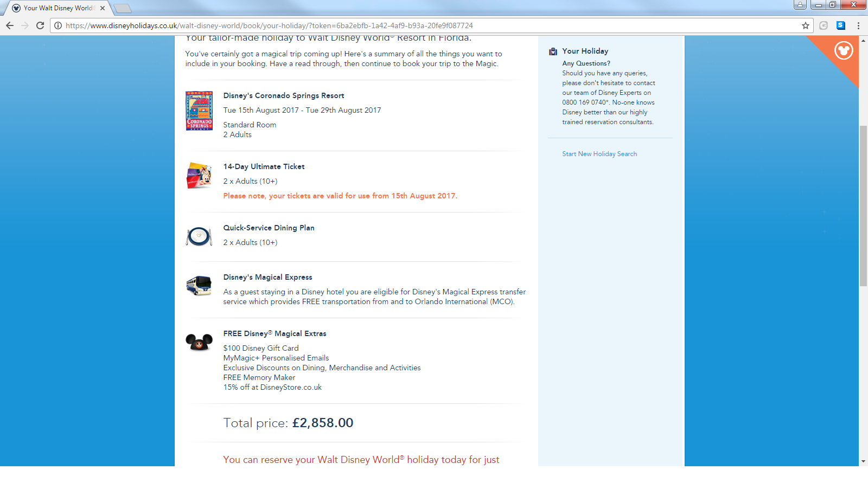
Task: Reload the page
Action: click(x=40, y=25)
